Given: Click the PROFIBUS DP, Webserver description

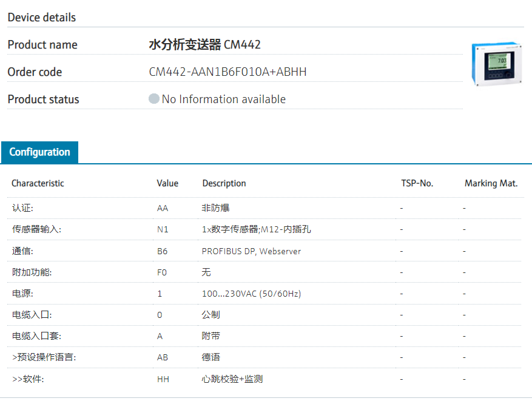Looking at the screenshot, I should click(251, 251).
